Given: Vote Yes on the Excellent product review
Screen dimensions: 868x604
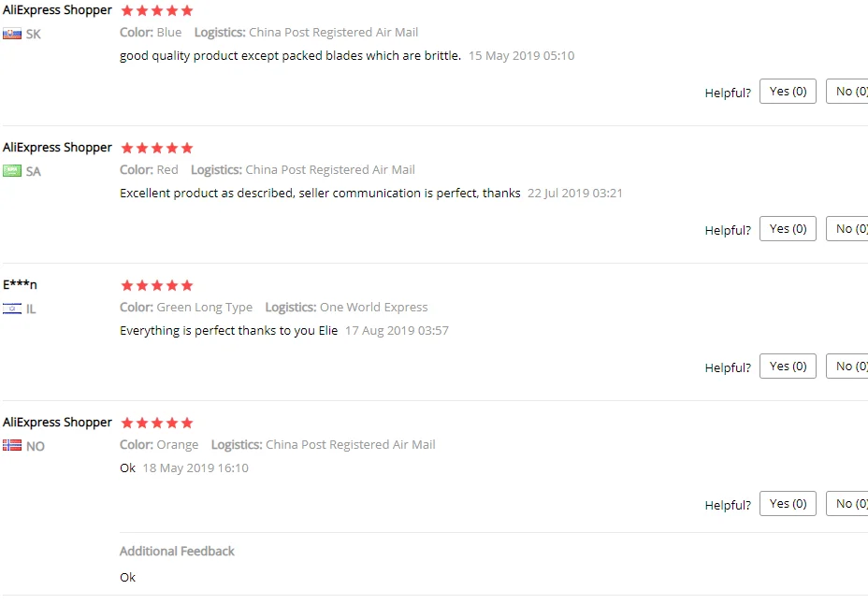Looking at the screenshot, I should pos(788,228).
